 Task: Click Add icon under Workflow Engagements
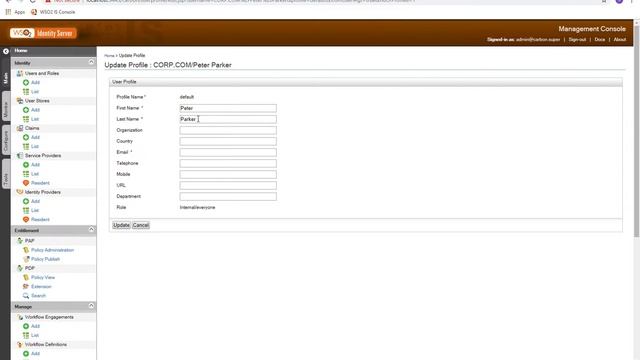pyautogui.click(x=26, y=326)
